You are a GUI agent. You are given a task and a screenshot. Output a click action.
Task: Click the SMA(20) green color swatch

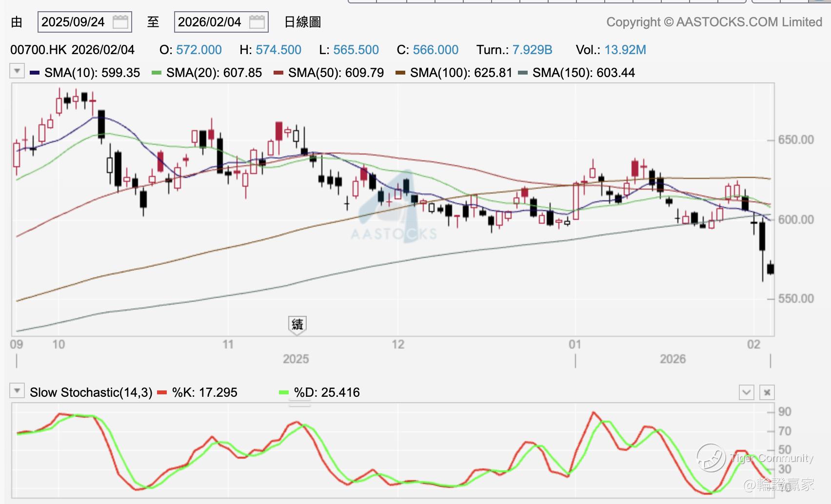click(157, 73)
